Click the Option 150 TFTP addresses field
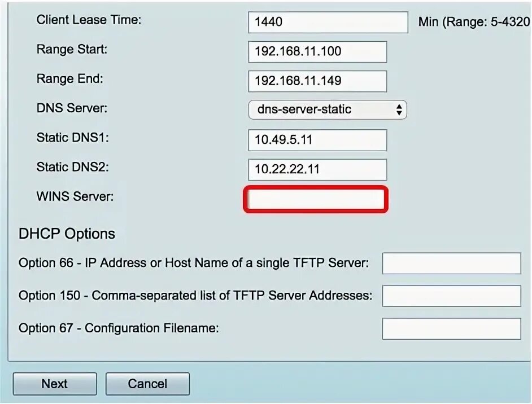Image resolution: width=532 pixels, height=404 pixels. [452, 296]
